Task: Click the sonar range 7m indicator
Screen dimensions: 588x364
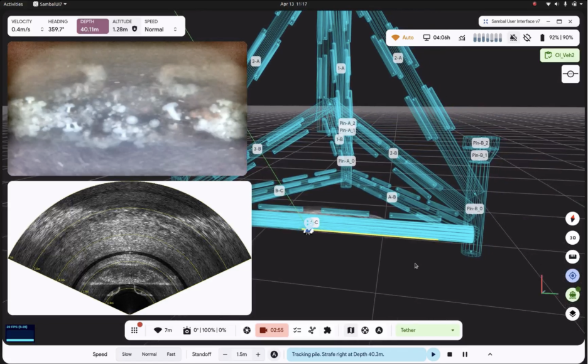Action: point(163,330)
